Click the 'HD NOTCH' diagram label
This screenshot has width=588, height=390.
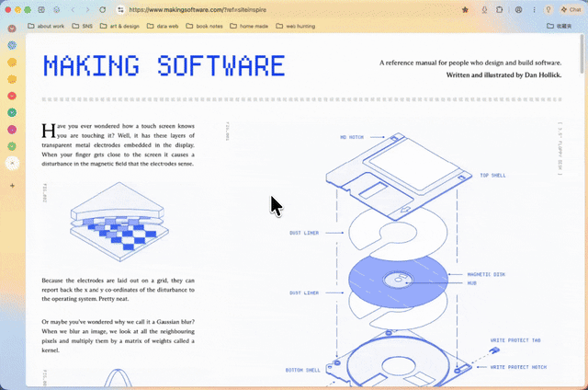click(x=352, y=137)
